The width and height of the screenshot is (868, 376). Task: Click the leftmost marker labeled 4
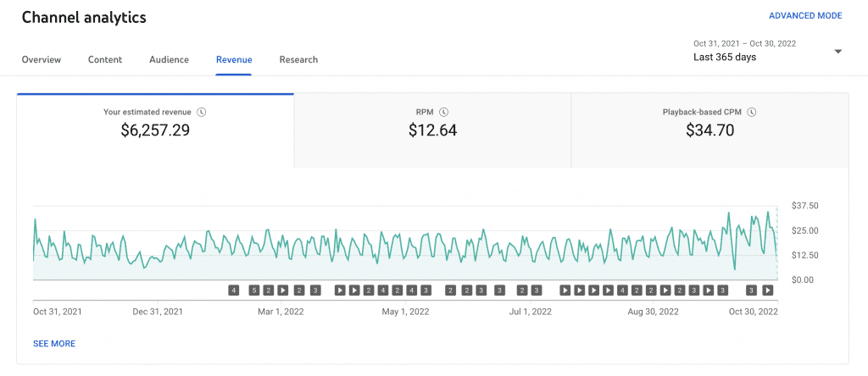[x=234, y=290]
